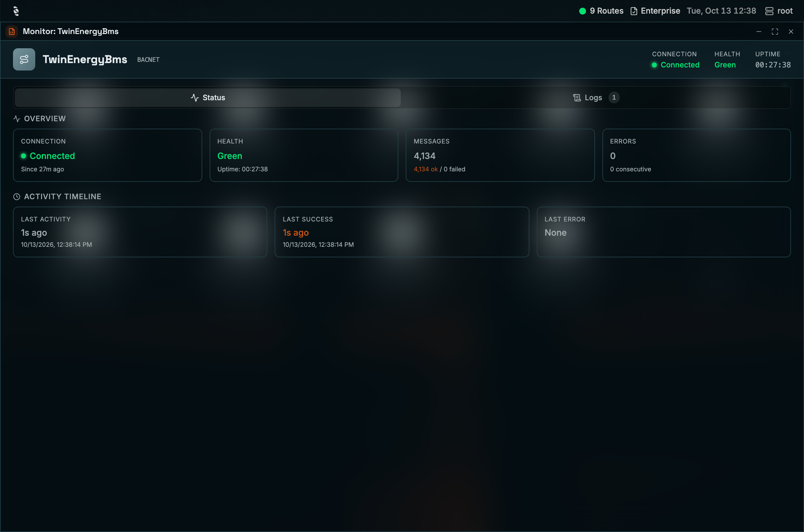
Task: Click the date and time display
Action: click(721, 11)
